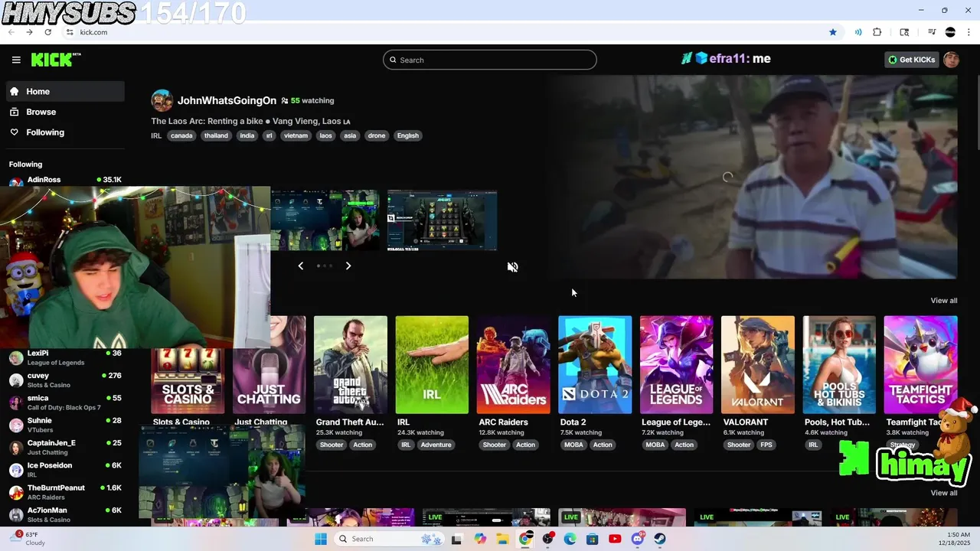980x551 pixels.
Task: Open CaptainJen_E in Following list
Action: coord(66,448)
